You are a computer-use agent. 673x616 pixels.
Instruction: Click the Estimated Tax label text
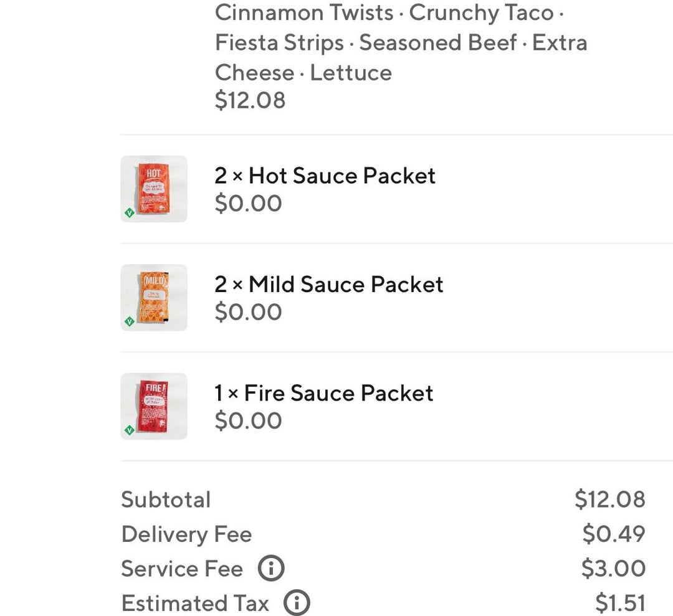click(x=195, y=603)
